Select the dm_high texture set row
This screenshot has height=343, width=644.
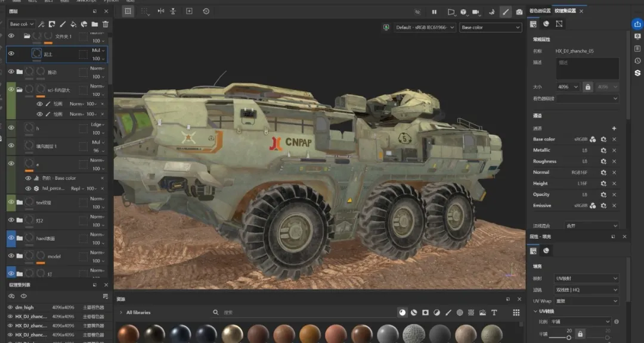pyautogui.click(x=57, y=307)
